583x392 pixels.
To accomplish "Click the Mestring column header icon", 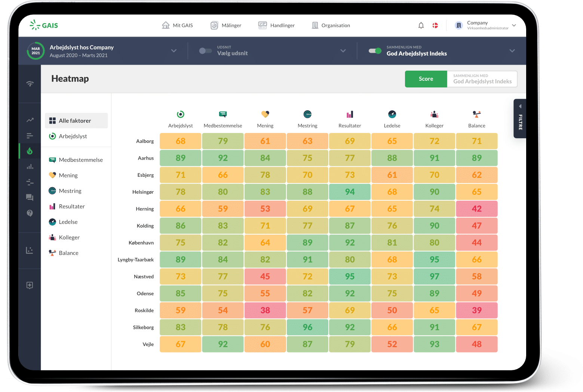I will 307,114.
